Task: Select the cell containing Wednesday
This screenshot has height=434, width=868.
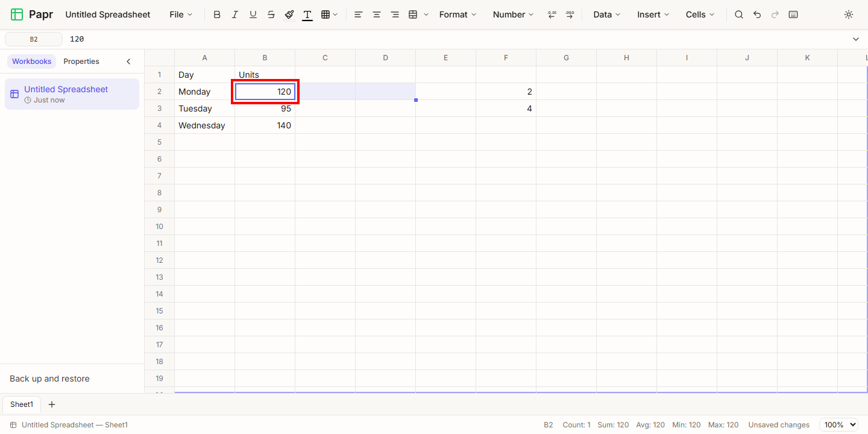Action: [x=205, y=125]
